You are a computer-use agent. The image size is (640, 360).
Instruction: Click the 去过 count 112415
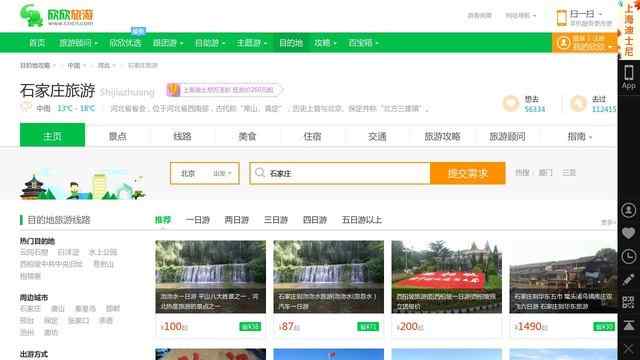pos(604,109)
